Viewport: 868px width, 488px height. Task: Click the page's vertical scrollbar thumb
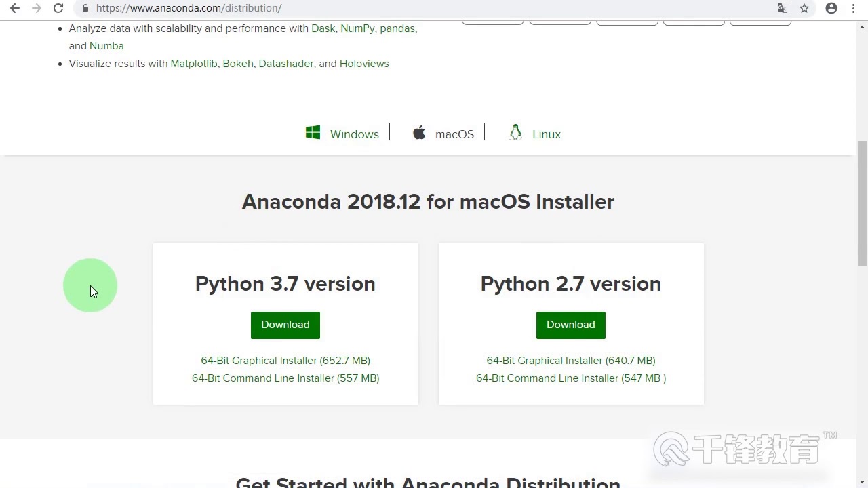pyautogui.click(x=862, y=203)
